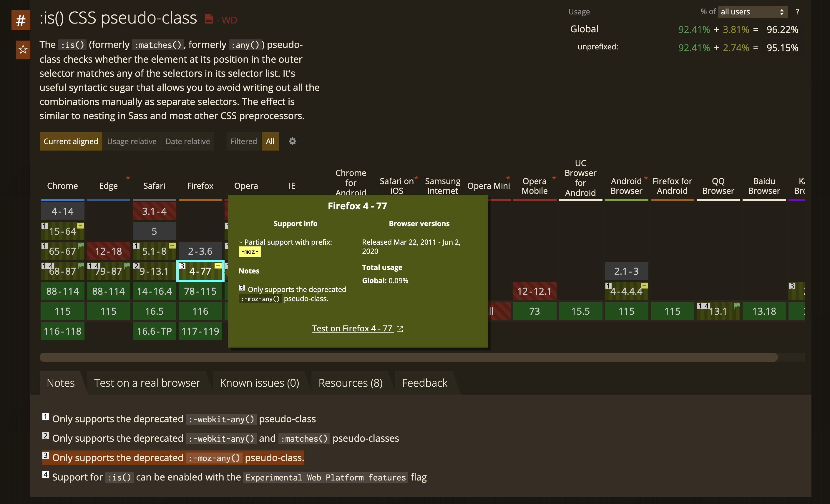Click the prefix marker on Chrome 15-64
This screenshot has width=830, height=504.
[x=80, y=226]
